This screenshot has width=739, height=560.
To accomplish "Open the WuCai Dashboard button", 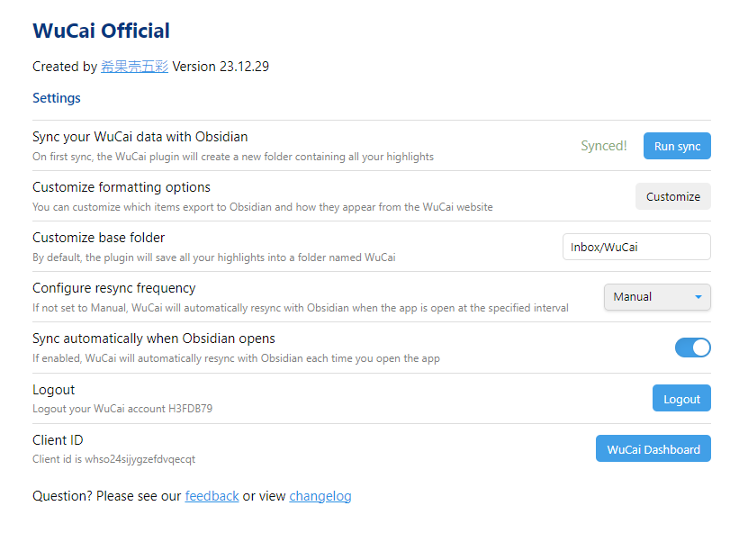I will (653, 448).
